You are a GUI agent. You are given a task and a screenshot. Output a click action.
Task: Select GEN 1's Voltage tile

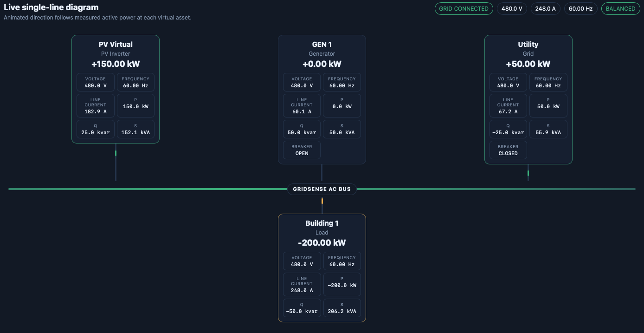point(302,82)
